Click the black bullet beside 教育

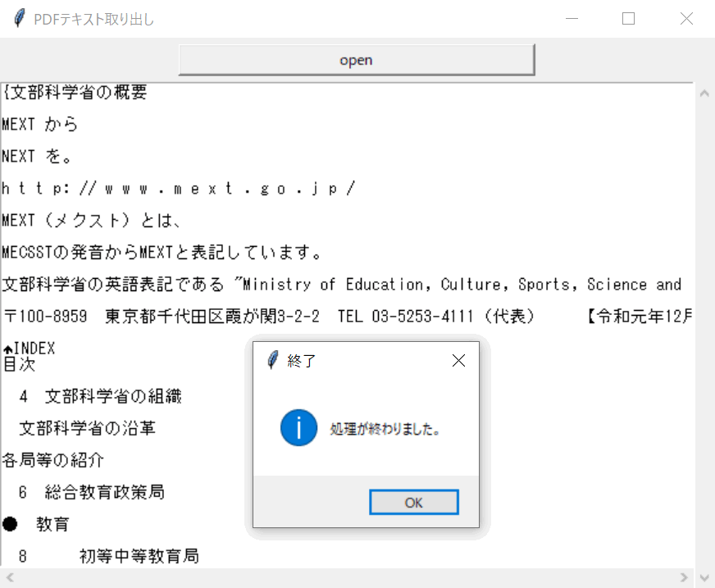pyautogui.click(x=10, y=524)
